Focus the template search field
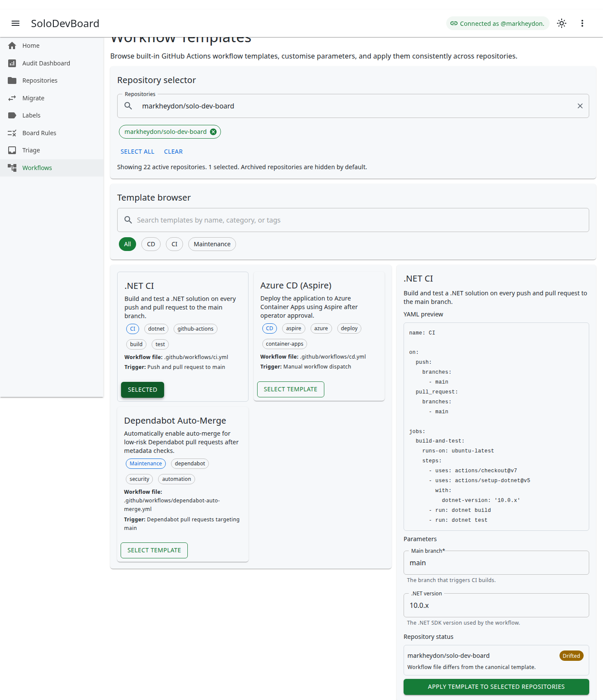 [x=353, y=220]
